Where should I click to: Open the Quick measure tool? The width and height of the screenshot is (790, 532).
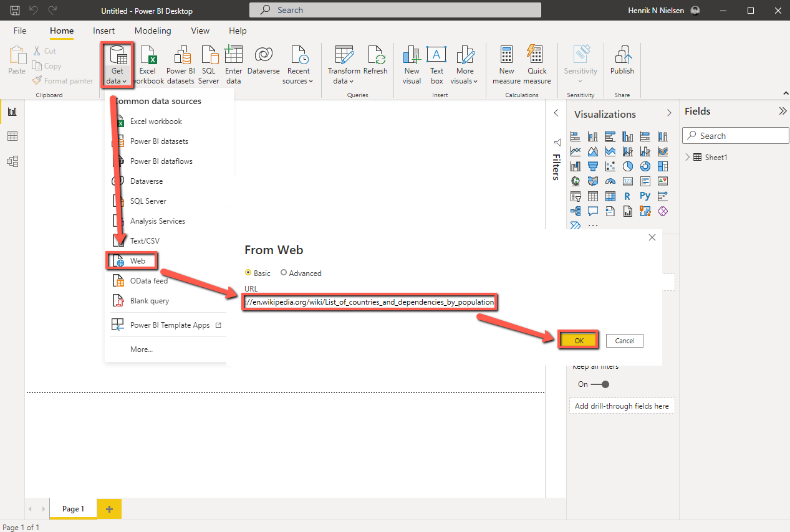pyautogui.click(x=537, y=65)
